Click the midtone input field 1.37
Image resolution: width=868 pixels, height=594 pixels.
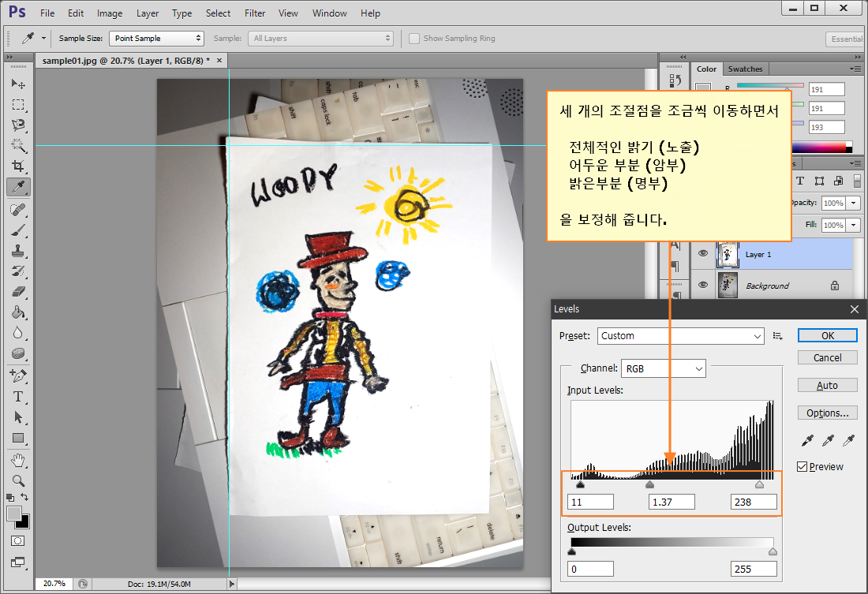point(672,502)
